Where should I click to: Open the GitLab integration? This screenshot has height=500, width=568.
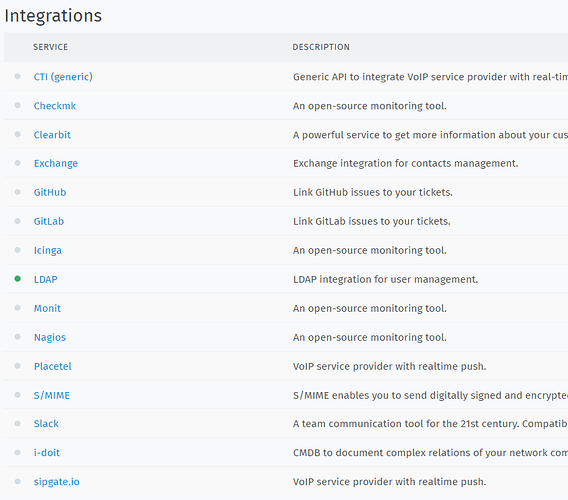pos(49,221)
